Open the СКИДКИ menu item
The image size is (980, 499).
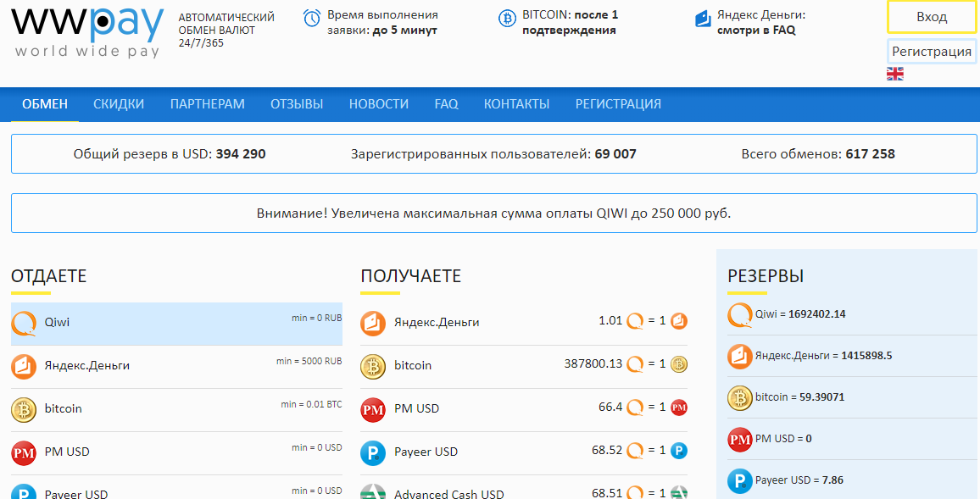click(x=119, y=104)
